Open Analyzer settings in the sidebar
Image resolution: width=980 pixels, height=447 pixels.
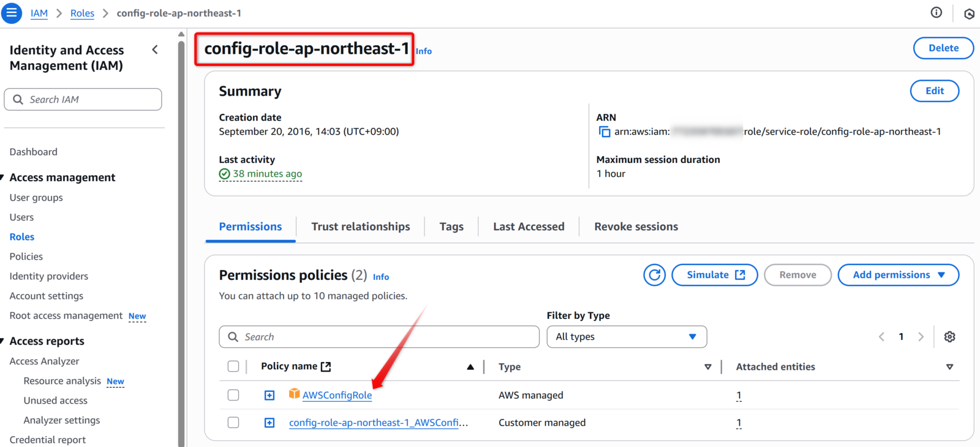[x=62, y=420]
